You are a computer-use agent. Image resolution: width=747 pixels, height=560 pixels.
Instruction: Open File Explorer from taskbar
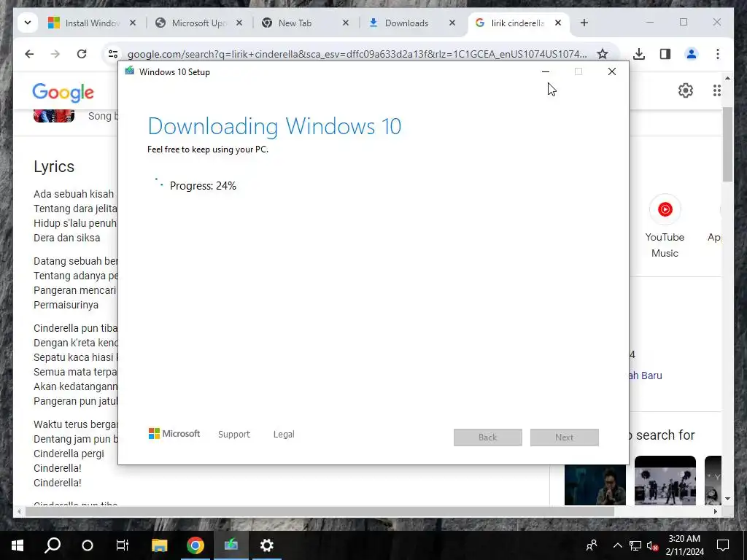tap(159, 545)
